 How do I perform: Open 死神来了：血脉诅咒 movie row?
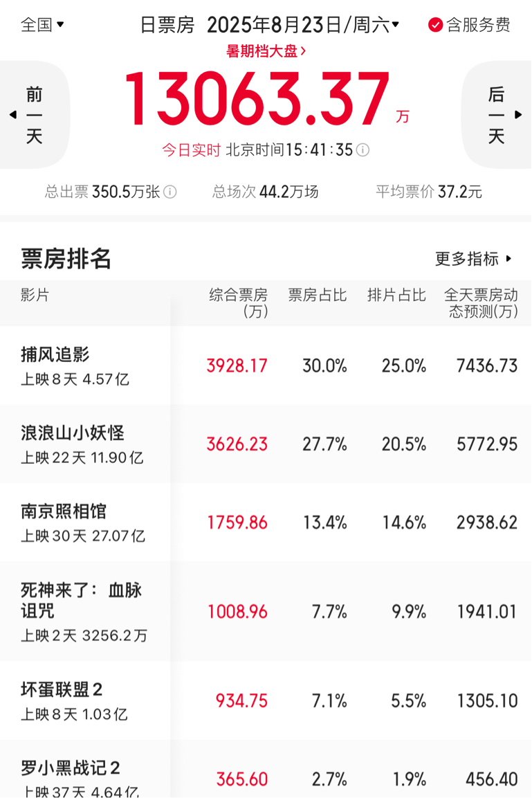266,611
